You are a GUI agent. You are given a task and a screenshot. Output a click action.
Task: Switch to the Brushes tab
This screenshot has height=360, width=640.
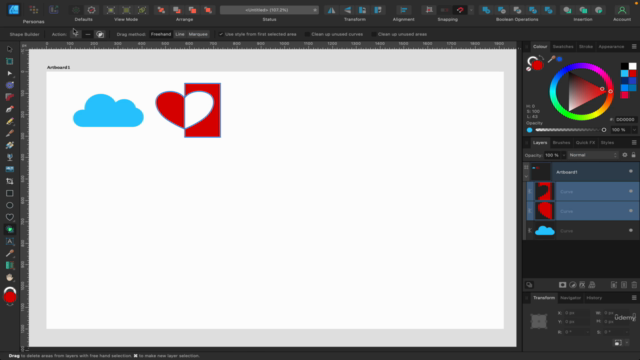click(x=561, y=142)
